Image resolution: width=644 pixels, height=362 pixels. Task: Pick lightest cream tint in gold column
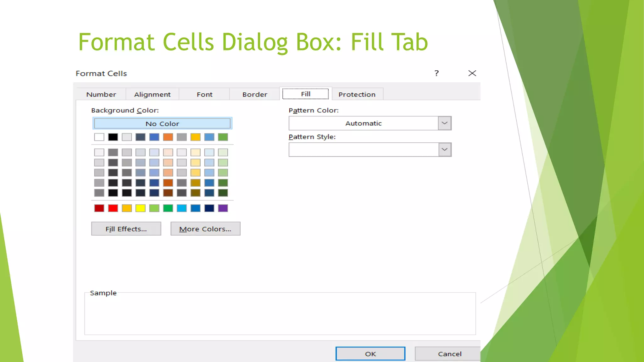click(195, 152)
